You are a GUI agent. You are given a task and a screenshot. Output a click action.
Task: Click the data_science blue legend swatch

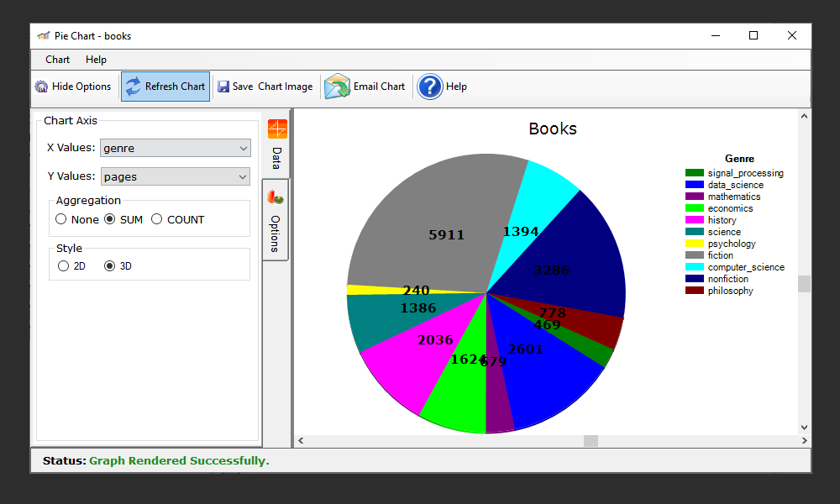(x=695, y=185)
